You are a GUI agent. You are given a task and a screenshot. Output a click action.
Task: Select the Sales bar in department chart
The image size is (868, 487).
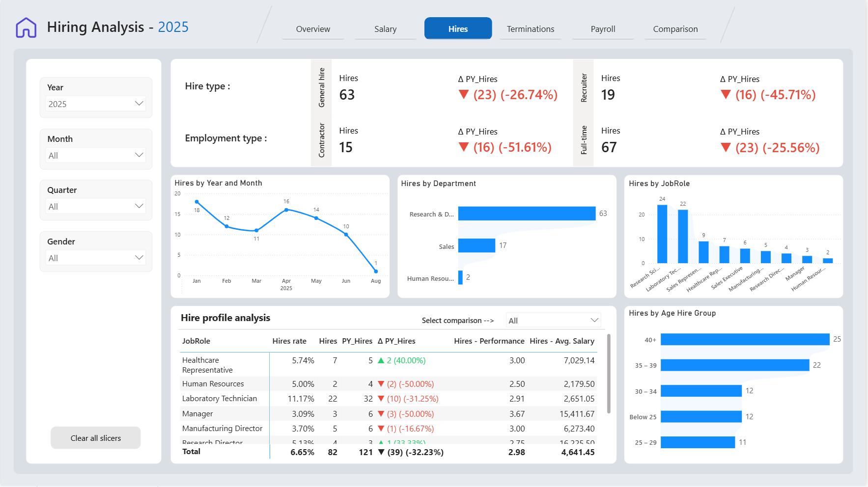[476, 245]
